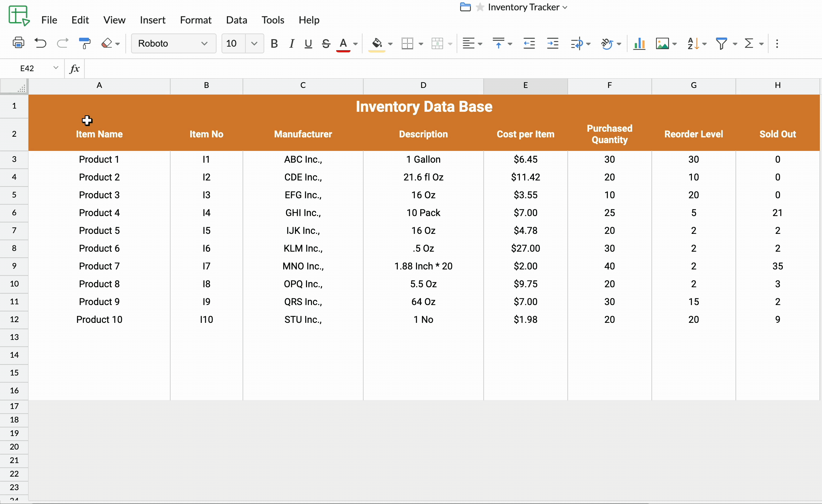The height and width of the screenshot is (504, 822).
Task: Open the Borders dropdown arrow
Action: click(421, 44)
